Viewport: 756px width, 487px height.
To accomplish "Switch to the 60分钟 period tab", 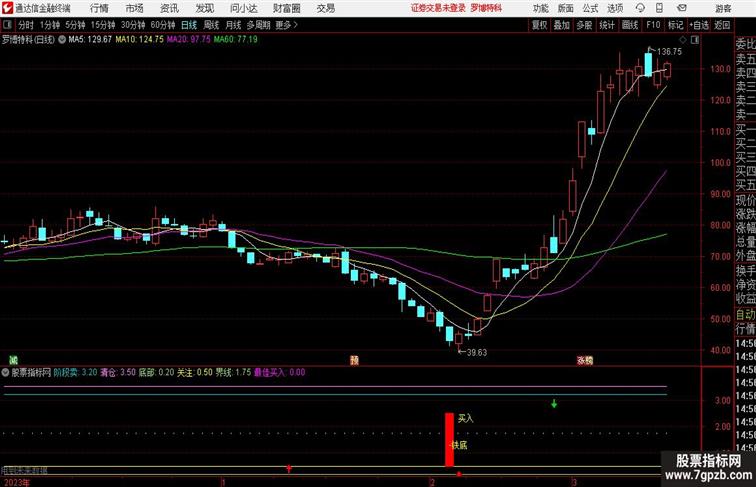I will [x=162, y=25].
